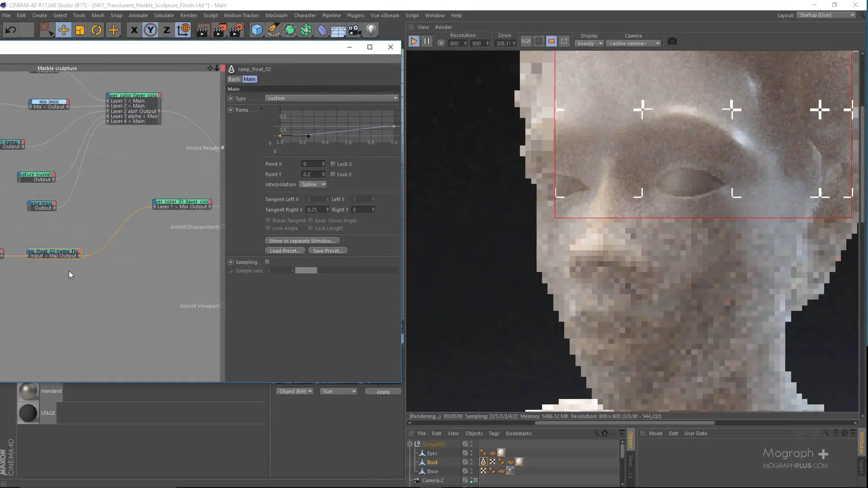Open the ramp Type custom dropdown
The height and width of the screenshot is (488, 868).
click(332, 98)
